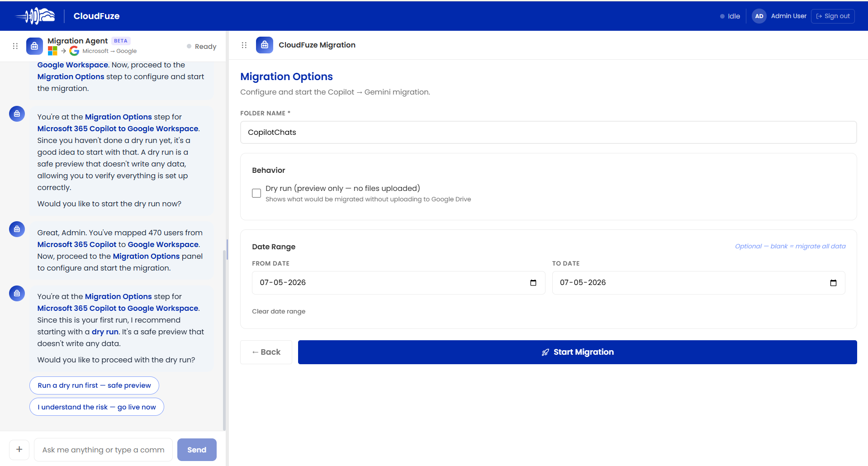Click the Send button

(197, 450)
